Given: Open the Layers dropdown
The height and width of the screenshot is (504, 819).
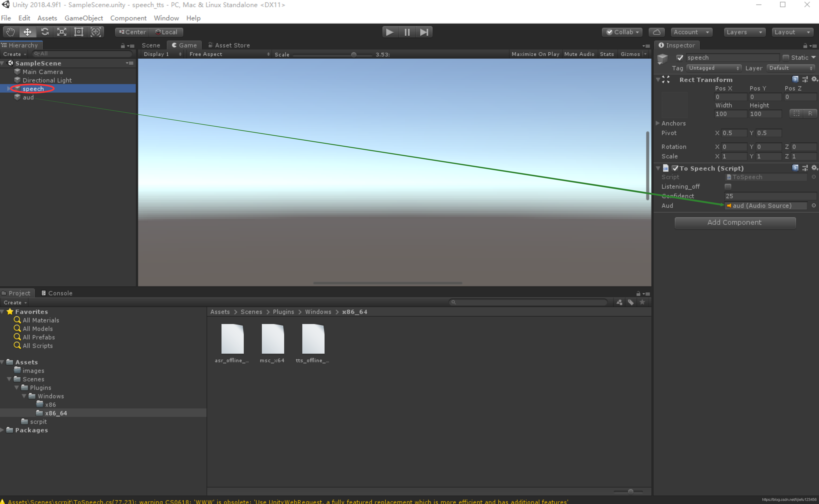Looking at the screenshot, I should point(744,32).
